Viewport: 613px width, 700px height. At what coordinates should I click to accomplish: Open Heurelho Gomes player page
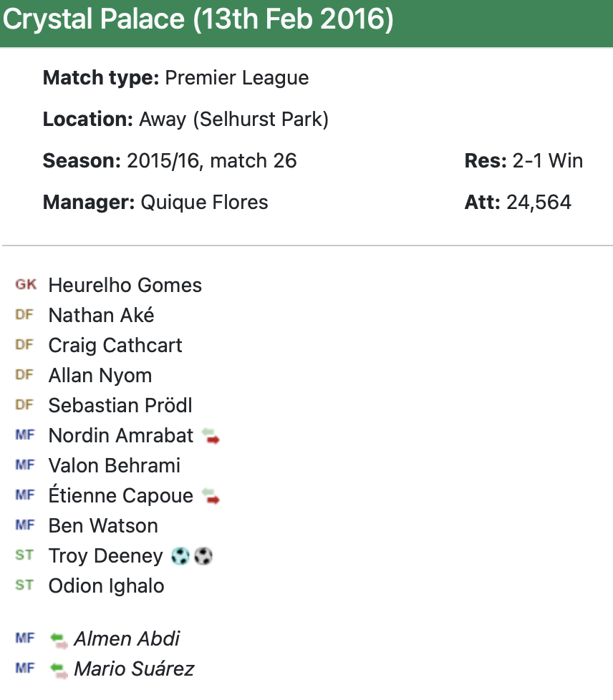[125, 286]
